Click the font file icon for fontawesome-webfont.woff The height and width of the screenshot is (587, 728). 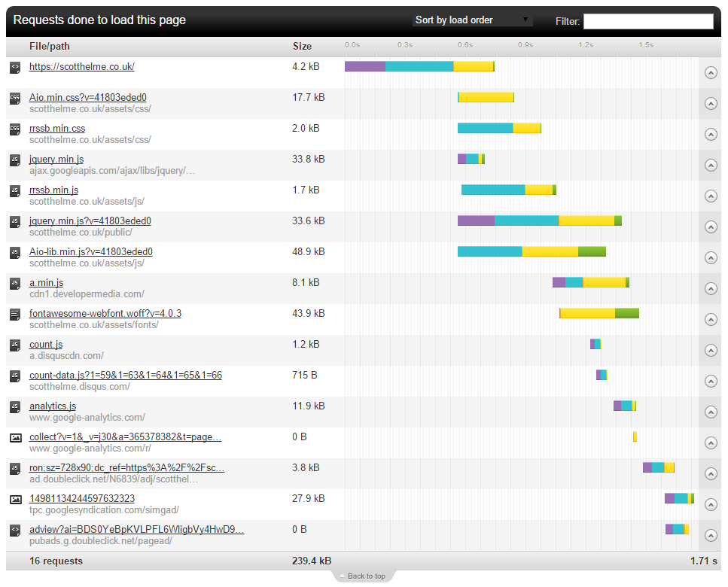(x=15, y=314)
